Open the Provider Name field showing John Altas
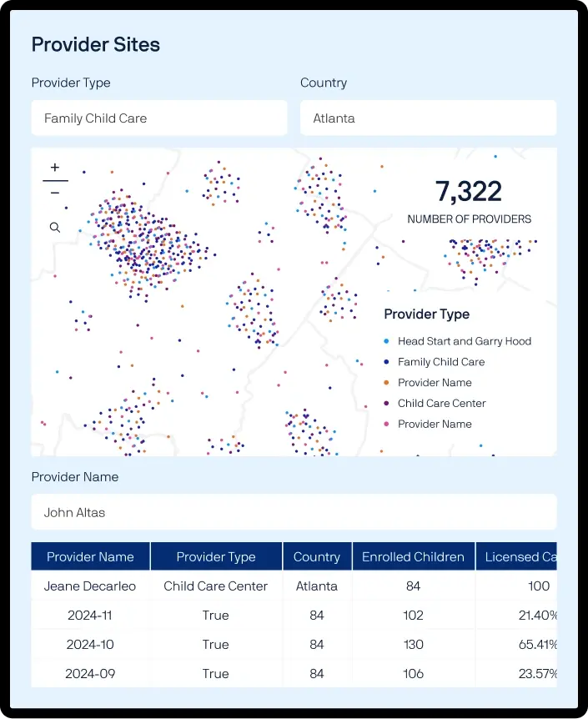This screenshot has width=588, height=719. coord(294,512)
